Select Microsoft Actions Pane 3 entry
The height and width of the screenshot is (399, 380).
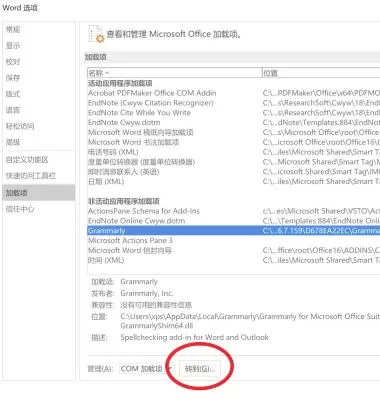pyautogui.click(x=234, y=240)
